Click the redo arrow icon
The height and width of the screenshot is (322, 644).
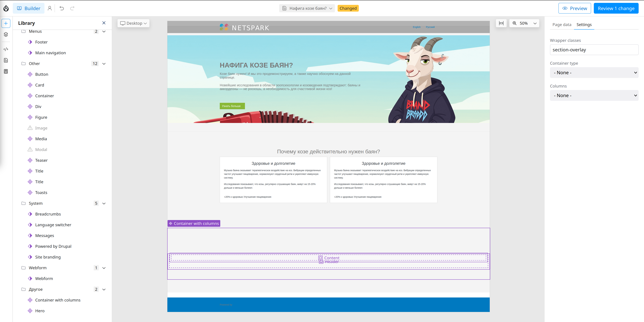point(72,8)
